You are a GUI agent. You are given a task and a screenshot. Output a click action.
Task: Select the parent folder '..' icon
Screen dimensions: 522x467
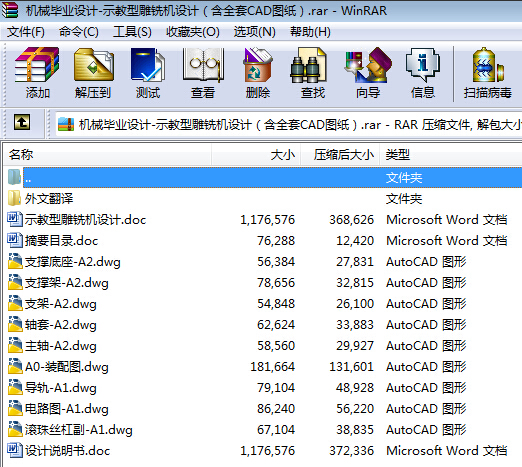pyautogui.click(x=14, y=177)
